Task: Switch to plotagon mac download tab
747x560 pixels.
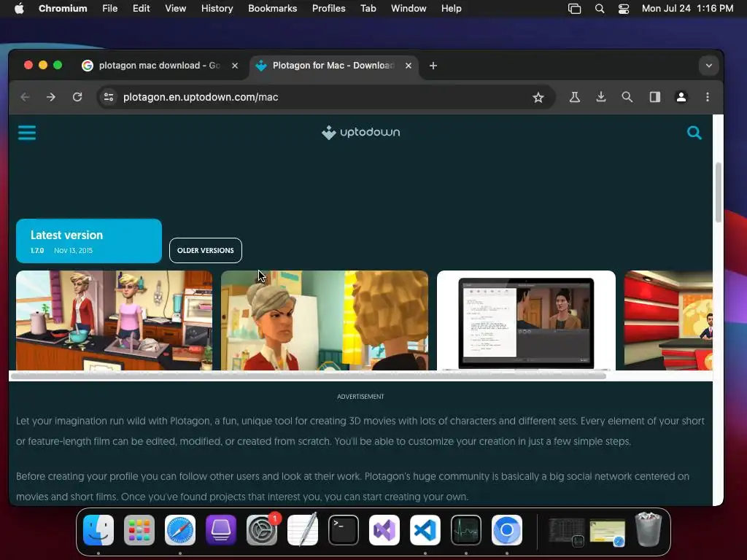Action: tap(161, 66)
